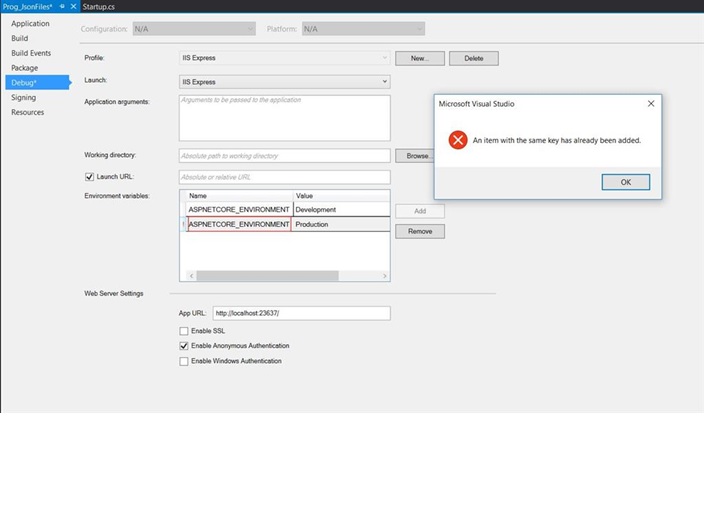The image size is (720, 509).
Task: Select the Development value cell
Action: tap(342, 209)
